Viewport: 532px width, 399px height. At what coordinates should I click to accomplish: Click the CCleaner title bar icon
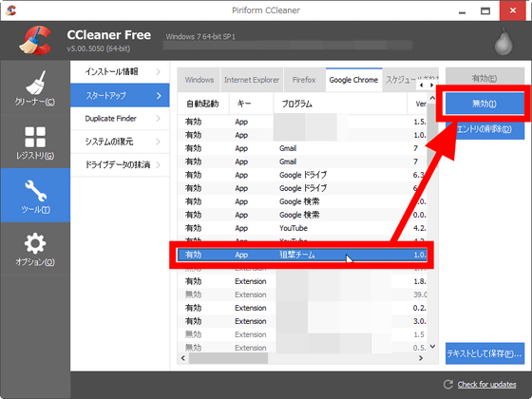[10, 10]
